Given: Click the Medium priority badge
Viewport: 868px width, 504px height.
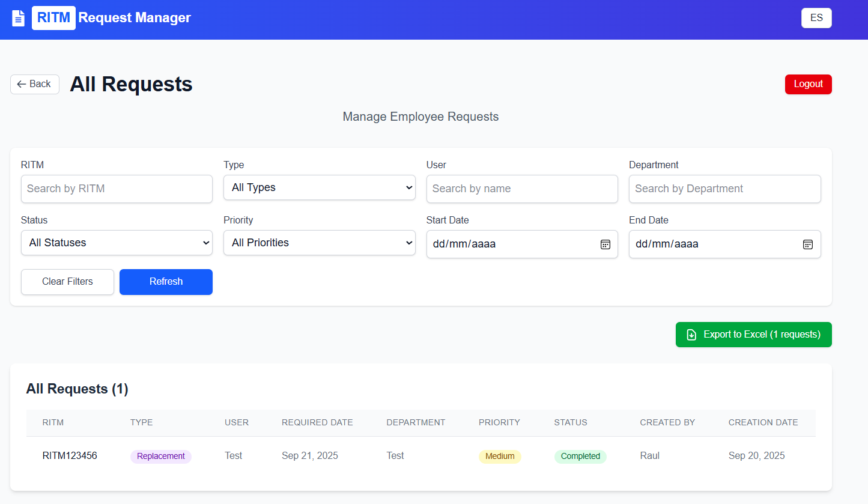Looking at the screenshot, I should (x=500, y=457).
